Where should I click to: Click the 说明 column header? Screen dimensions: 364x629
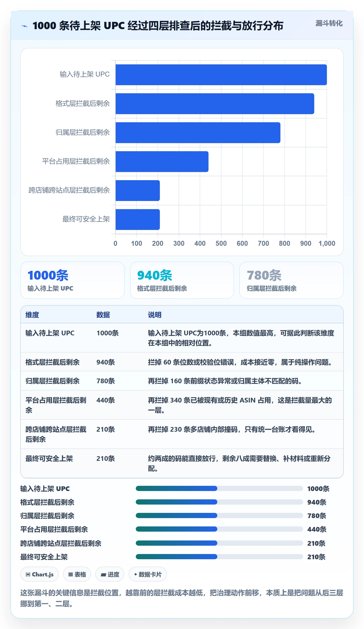pyautogui.click(x=155, y=315)
